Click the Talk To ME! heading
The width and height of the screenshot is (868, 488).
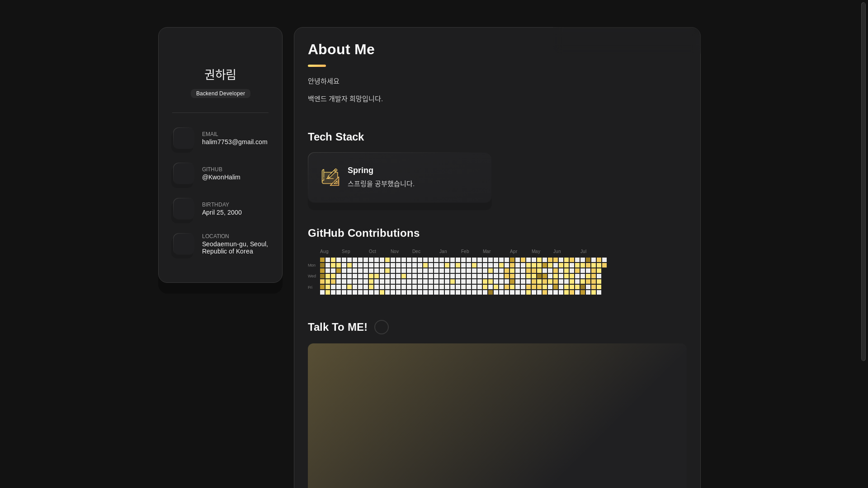point(338,327)
